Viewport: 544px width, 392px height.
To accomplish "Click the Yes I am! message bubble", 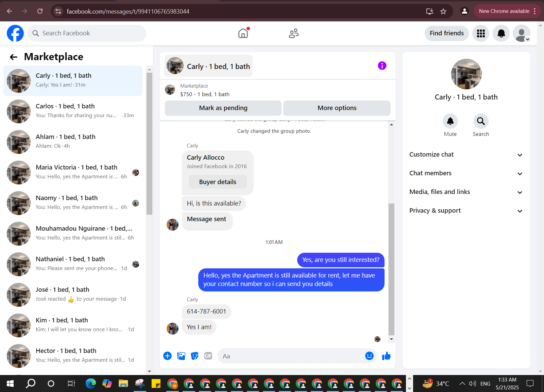I will click(199, 327).
